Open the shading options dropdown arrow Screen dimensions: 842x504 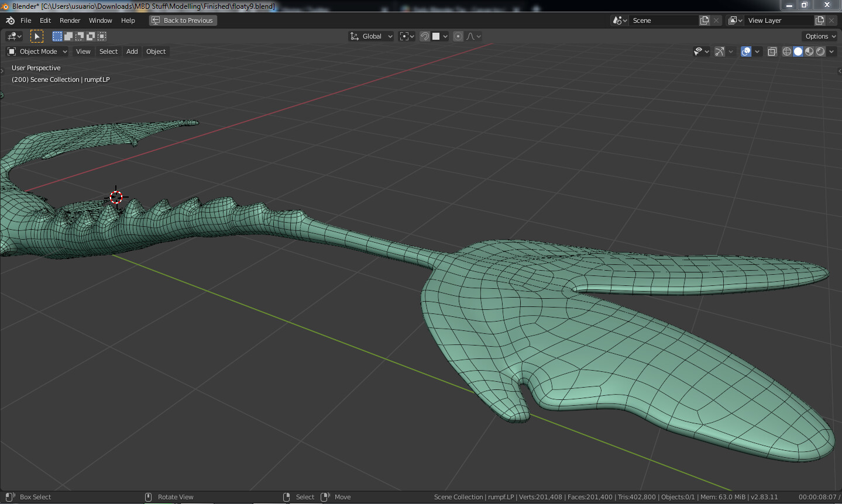(x=831, y=51)
